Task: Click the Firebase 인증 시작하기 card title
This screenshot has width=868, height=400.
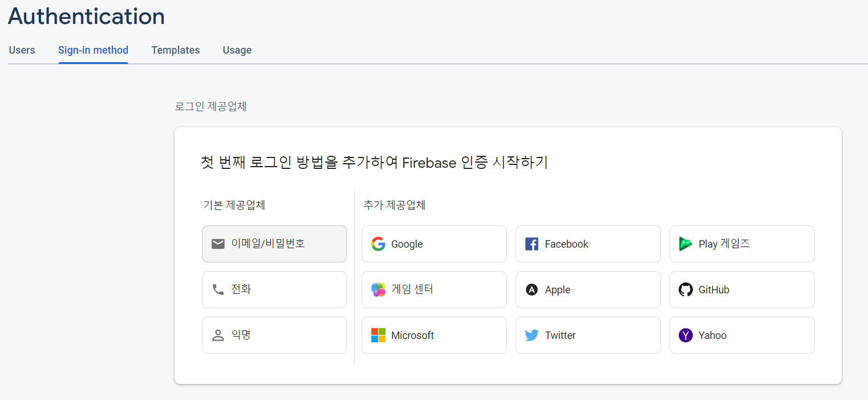Action: [x=374, y=163]
